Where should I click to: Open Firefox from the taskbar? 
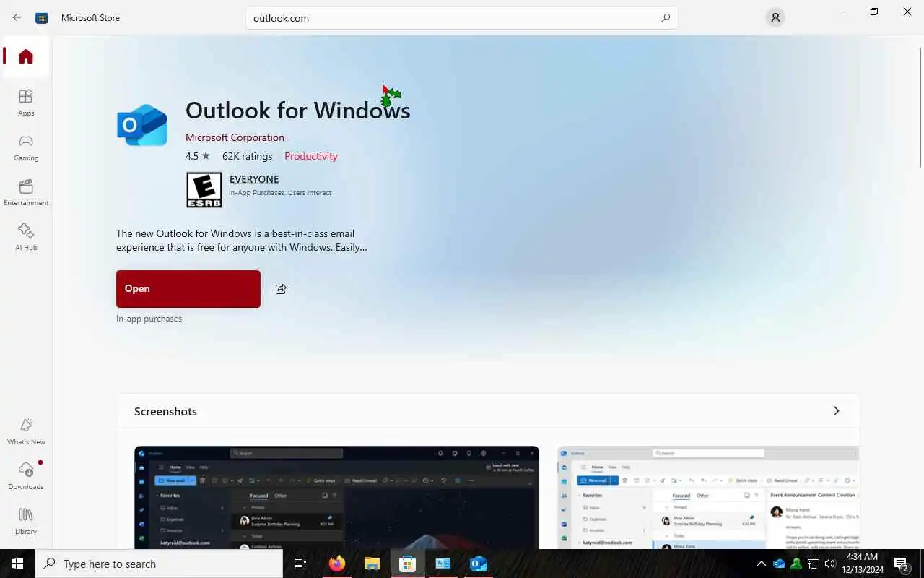coord(337,564)
